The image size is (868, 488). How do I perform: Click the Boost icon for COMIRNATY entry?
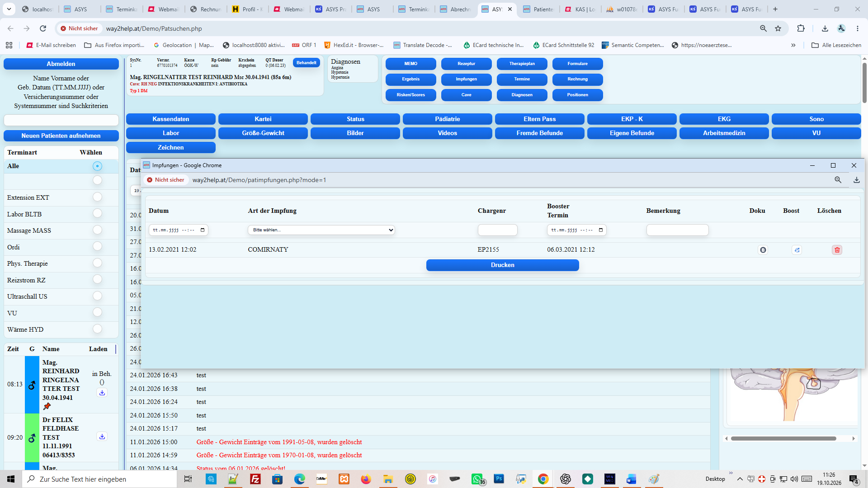(797, 250)
